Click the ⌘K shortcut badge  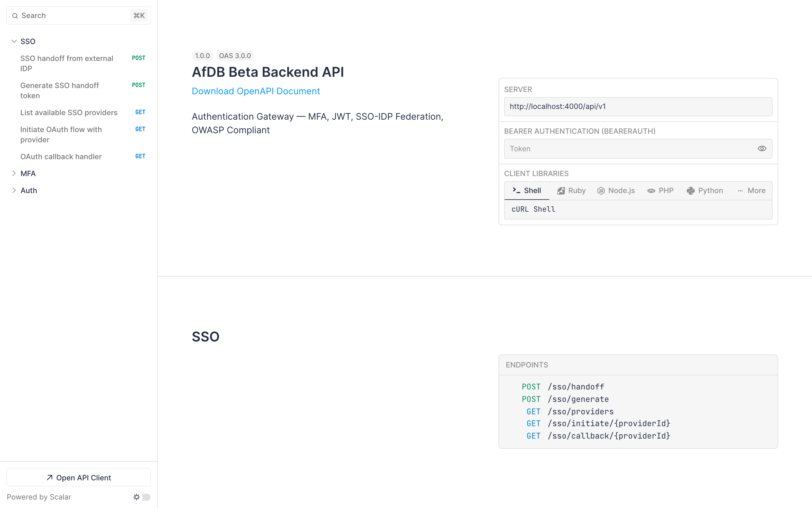click(139, 16)
